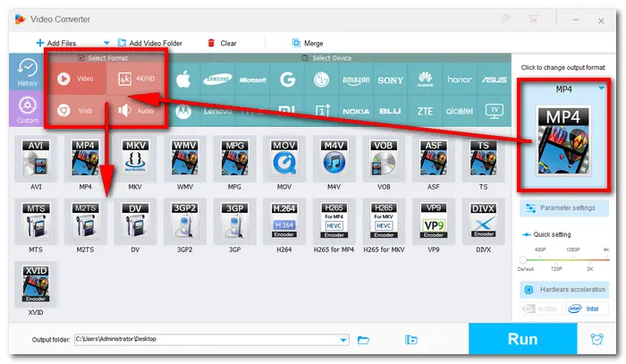Browse for output folder with folder icon
Screen dimensions: 626x364
[x=363, y=340]
